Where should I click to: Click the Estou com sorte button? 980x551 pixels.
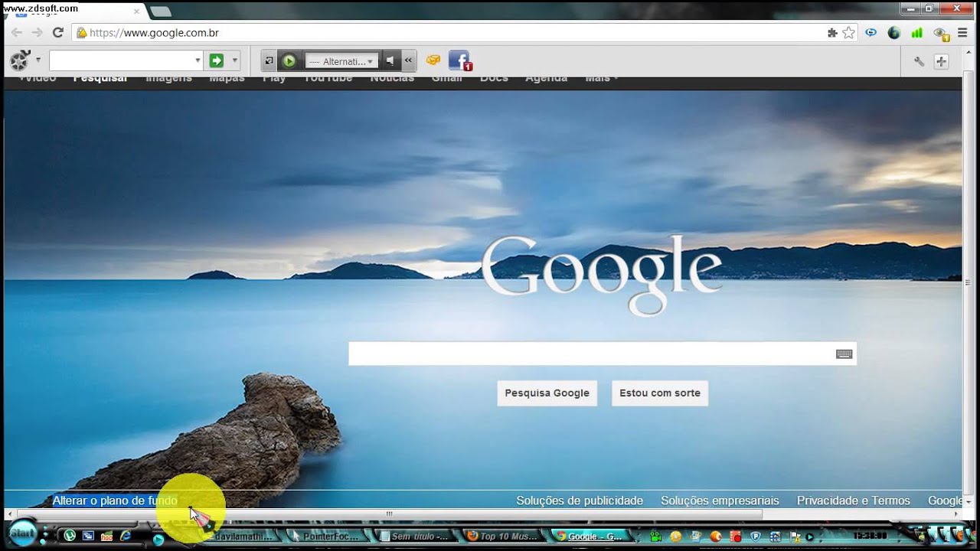659,393
